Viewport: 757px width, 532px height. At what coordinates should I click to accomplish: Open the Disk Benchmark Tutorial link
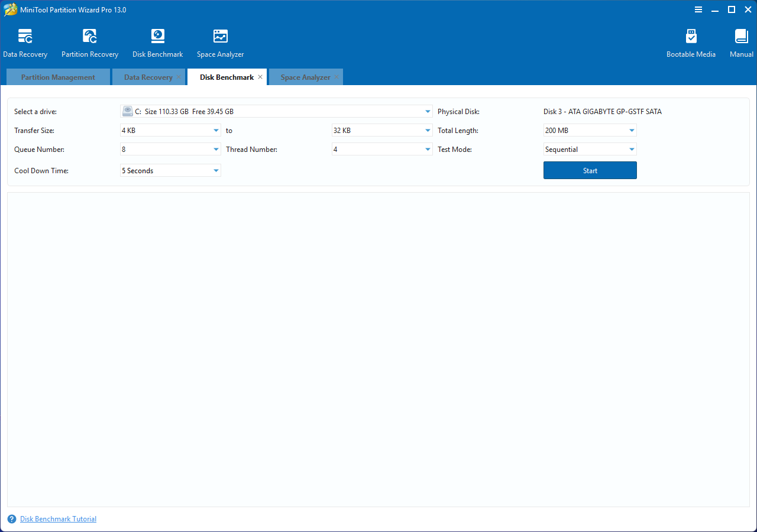58,519
